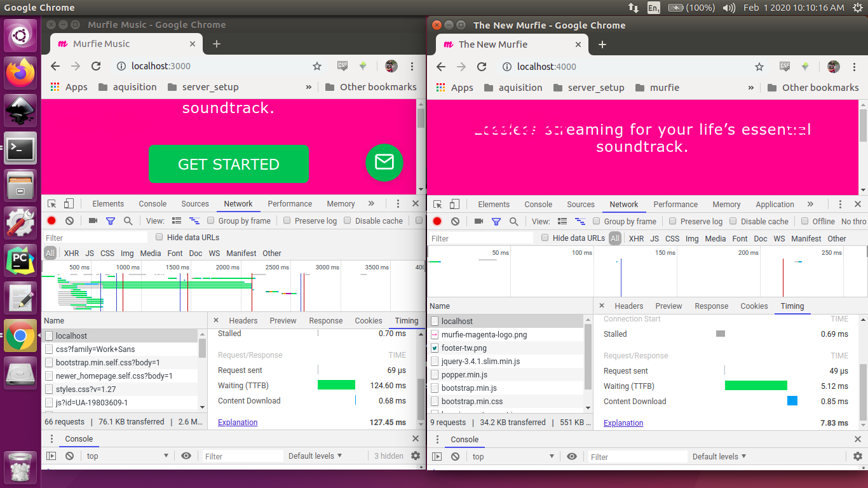This screenshot has height=488, width=868.
Task: Click the record network log button in left DevTools
Action: [51, 221]
